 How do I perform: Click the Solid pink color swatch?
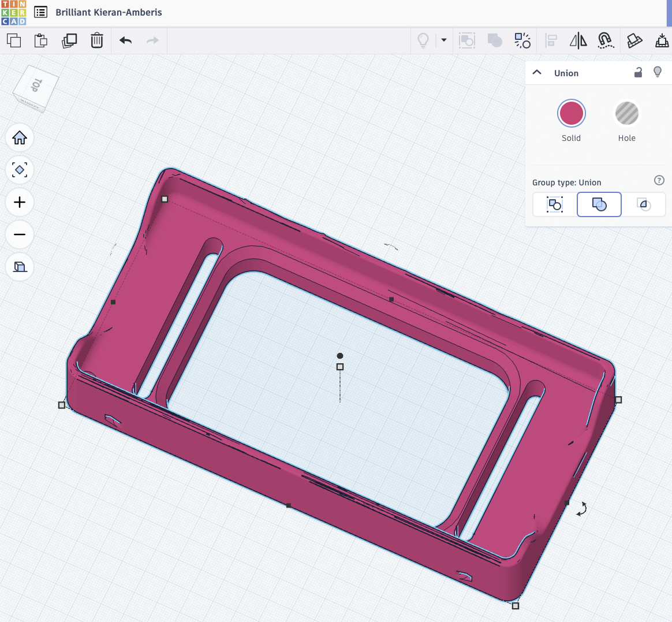coord(571,113)
